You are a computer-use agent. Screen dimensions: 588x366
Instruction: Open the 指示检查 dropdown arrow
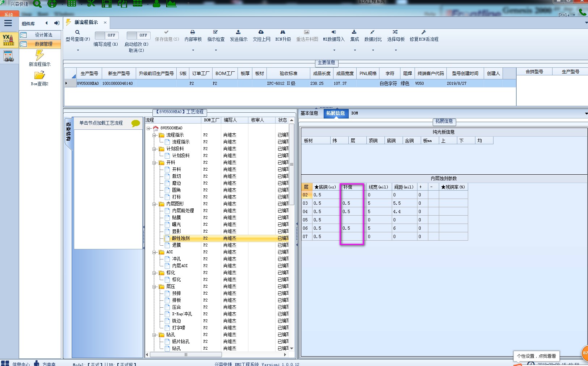click(216, 50)
